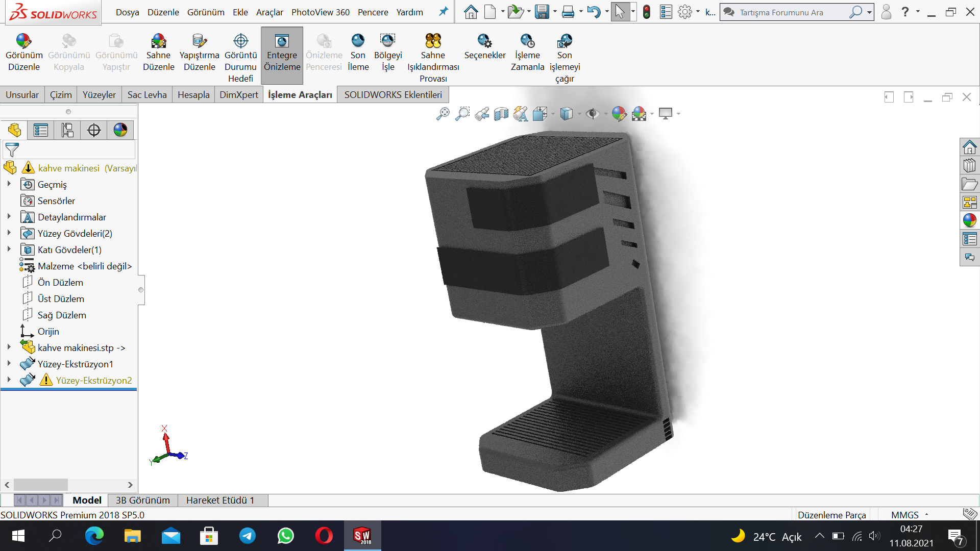Open ConfigurationManager tab icon
Screen dimensions: 980x551
point(67,130)
